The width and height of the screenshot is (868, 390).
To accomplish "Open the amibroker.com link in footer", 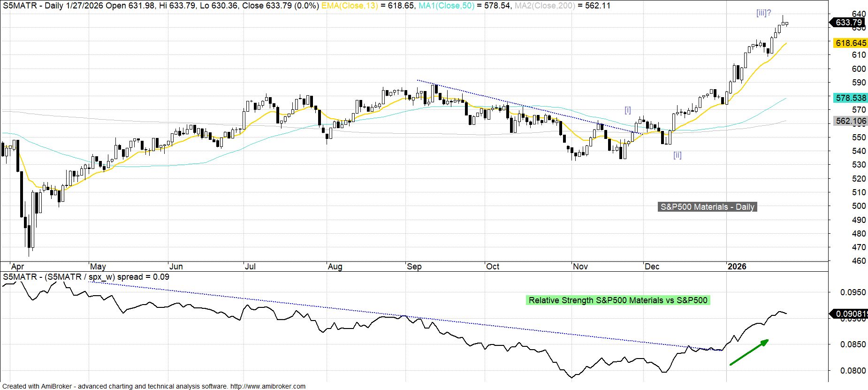I will pos(267,386).
